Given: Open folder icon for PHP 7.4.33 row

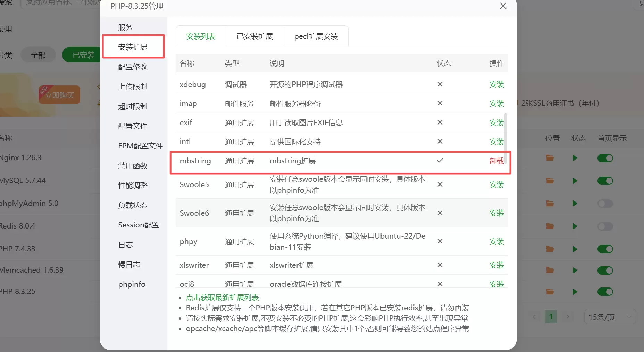Looking at the screenshot, I should [550, 249].
